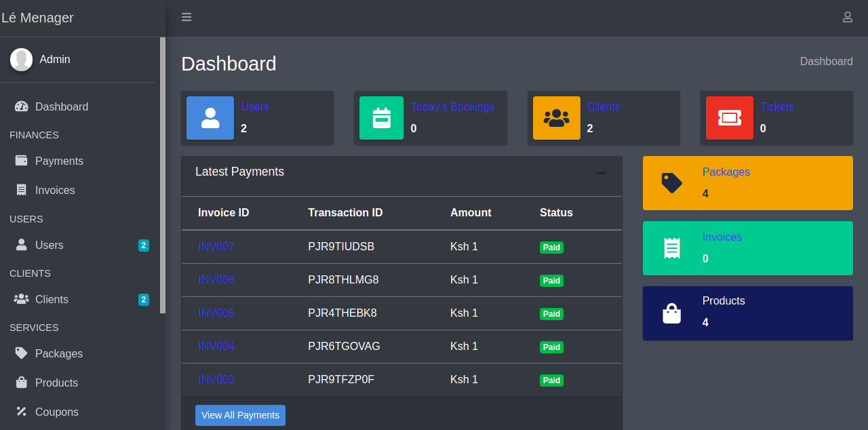Click the Tickets link in stats card
The width and height of the screenshot is (868, 430).
point(777,106)
